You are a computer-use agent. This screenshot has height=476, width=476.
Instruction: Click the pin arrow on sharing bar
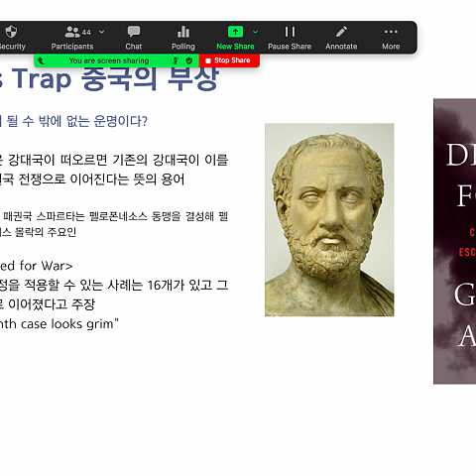41,60
